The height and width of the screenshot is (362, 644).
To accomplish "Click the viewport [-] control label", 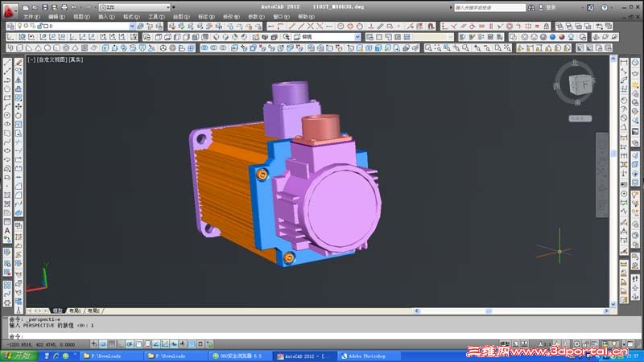I will pyautogui.click(x=31, y=60).
